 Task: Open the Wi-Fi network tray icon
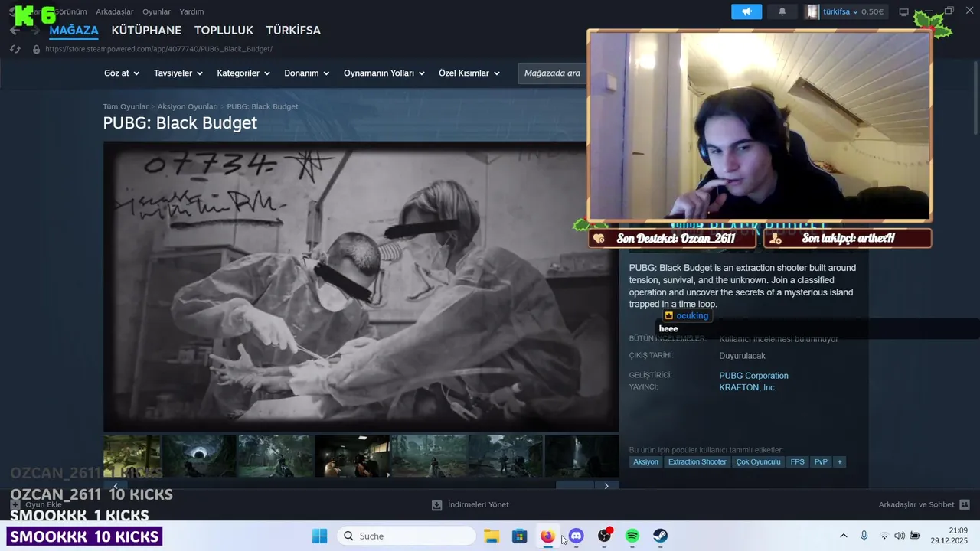click(884, 536)
